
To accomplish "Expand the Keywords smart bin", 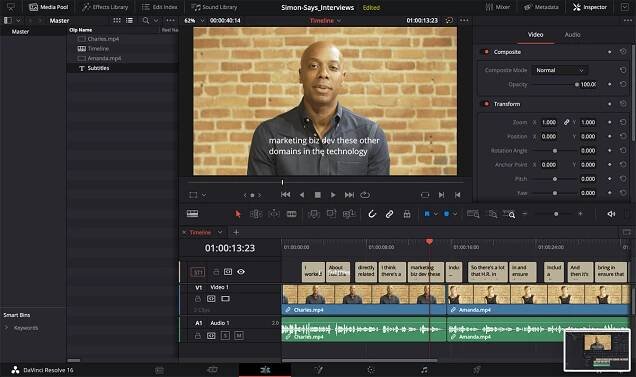I will coord(6,327).
